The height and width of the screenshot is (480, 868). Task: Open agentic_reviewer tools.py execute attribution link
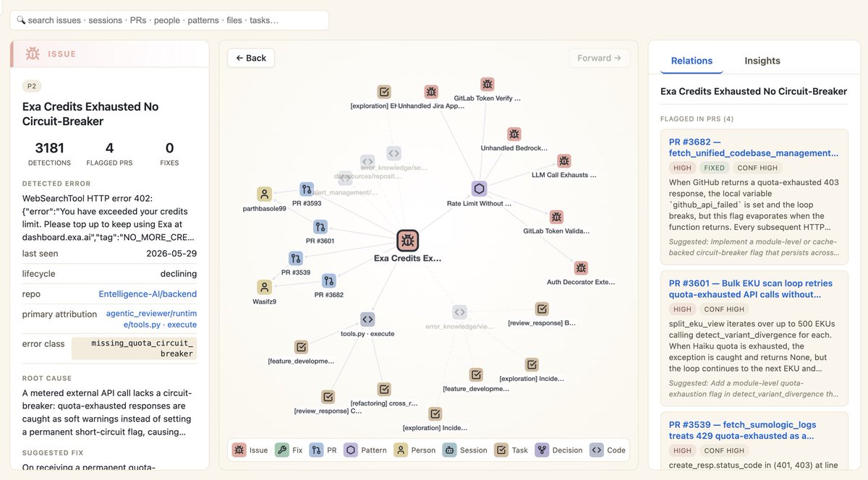(x=151, y=320)
